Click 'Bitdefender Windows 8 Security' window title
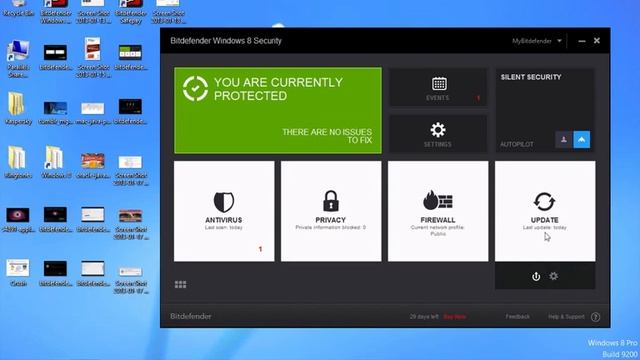The width and height of the screenshot is (640, 360). (226, 41)
